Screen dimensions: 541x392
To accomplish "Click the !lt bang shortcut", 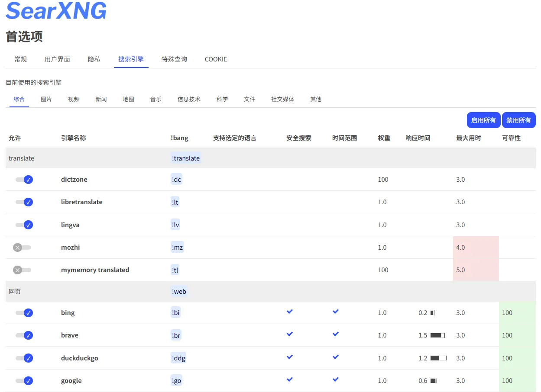I will click(x=175, y=202).
